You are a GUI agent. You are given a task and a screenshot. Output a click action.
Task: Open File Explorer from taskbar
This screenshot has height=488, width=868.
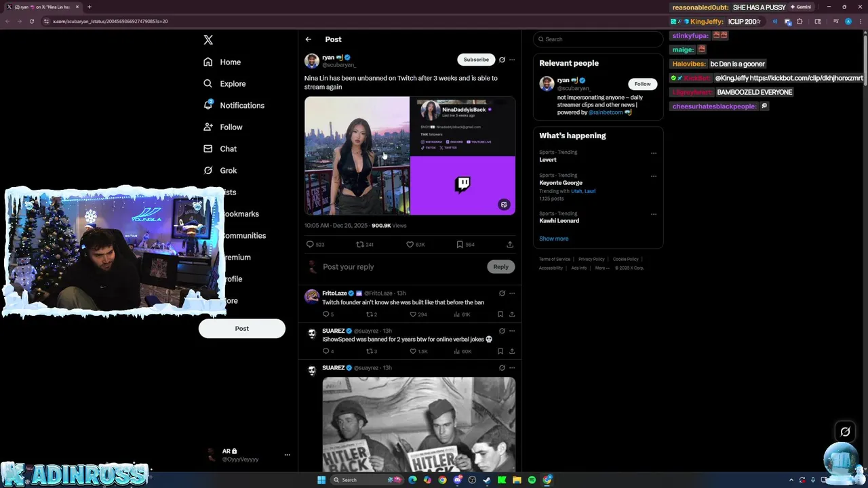[517, 480]
